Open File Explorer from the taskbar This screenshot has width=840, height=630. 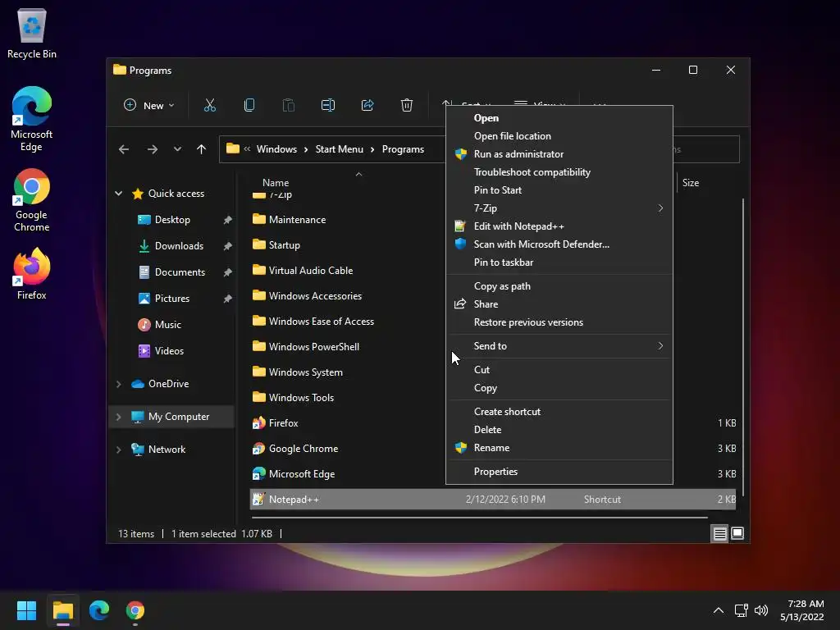(62, 610)
